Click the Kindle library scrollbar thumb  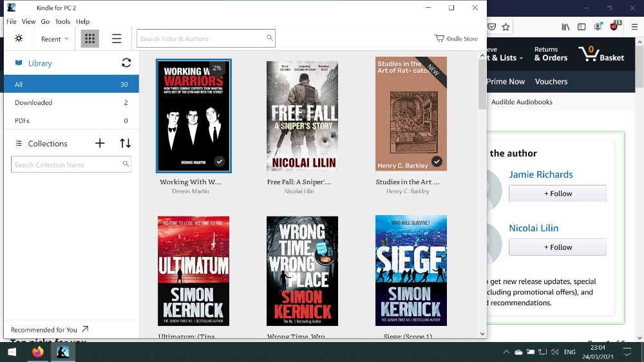[482, 84]
